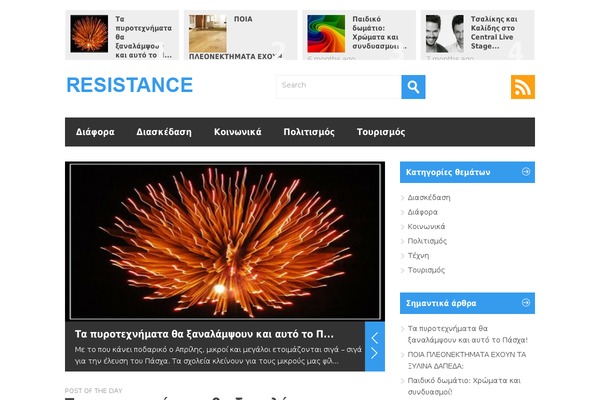This screenshot has height=400, width=600.
Task: Click colorful swirl thumbnail in top strip
Action: pyautogui.click(x=326, y=34)
